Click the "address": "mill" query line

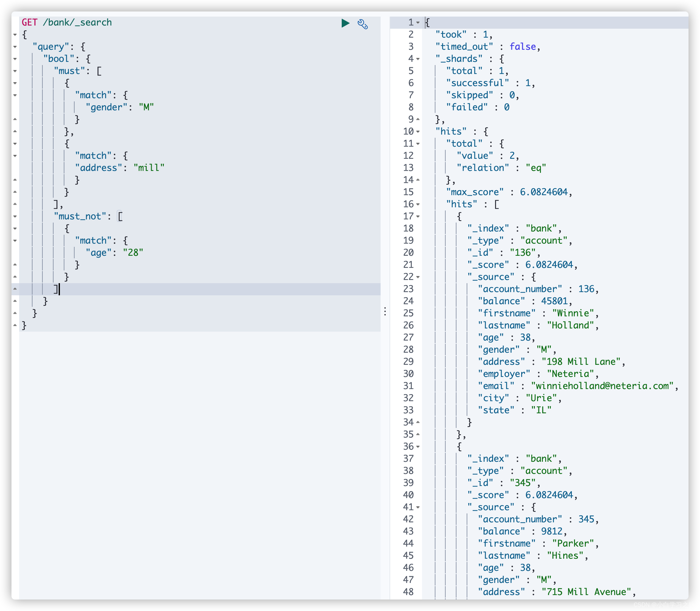pos(120,168)
